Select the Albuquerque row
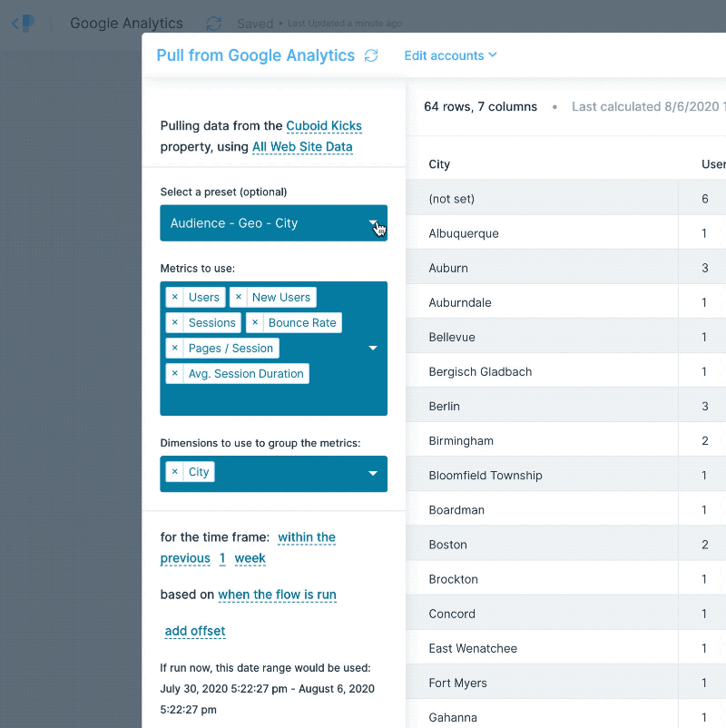Image resolution: width=726 pixels, height=728 pixels. click(x=565, y=233)
